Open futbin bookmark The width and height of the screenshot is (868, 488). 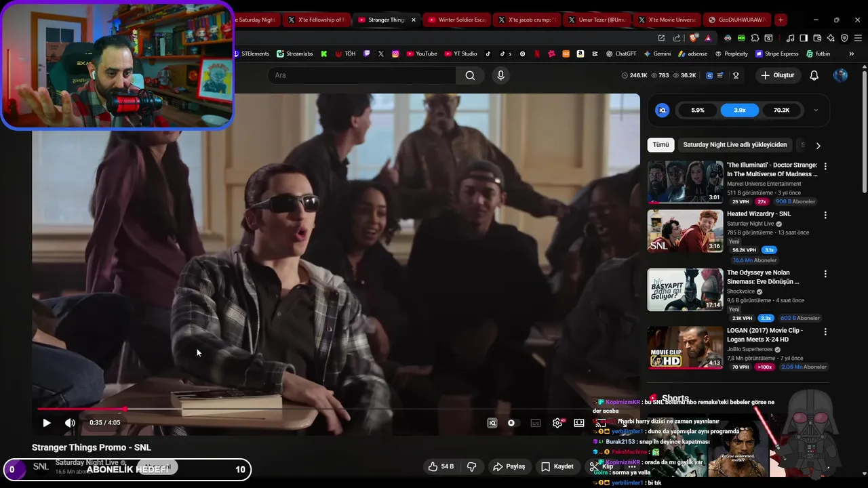point(818,54)
